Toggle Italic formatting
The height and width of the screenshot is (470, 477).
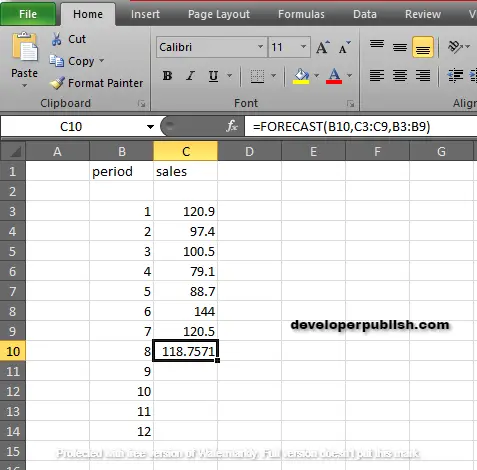pos(190,76)
